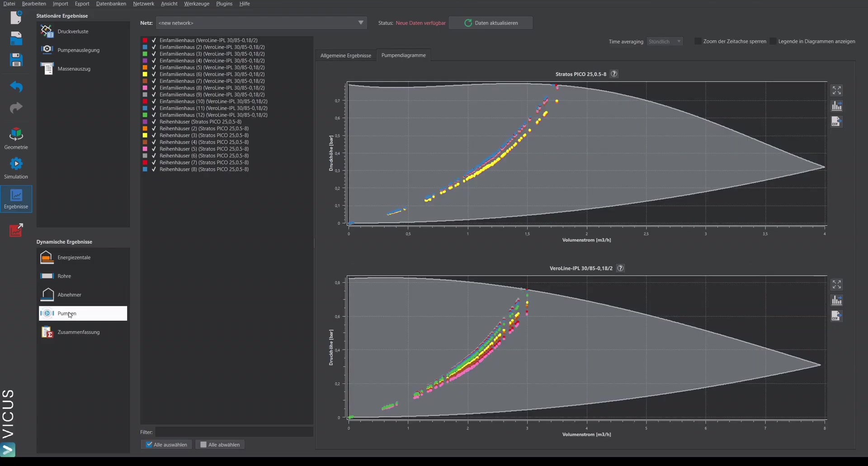Maximize the VeroLine-IPL 30/85-0,18/2 chart
The width and height of the screenshot is (868, 466).
837,285
